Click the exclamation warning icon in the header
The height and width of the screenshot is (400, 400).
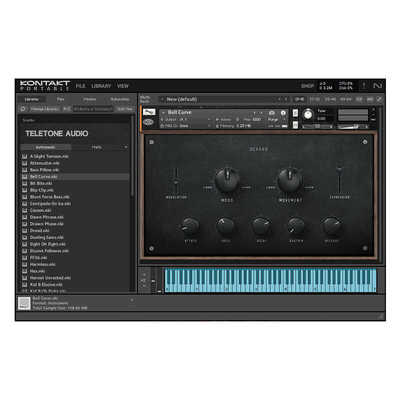(x=364, y=86)
